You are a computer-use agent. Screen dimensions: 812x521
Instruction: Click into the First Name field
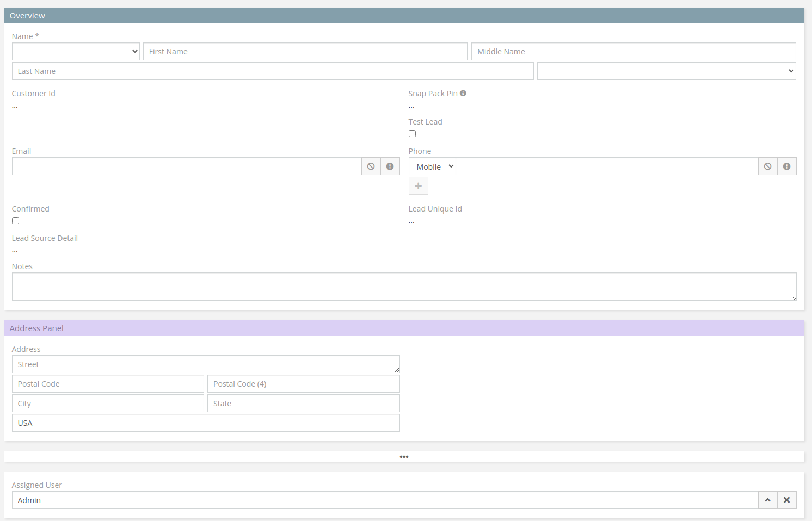pyautogui.click(x=305, y=52)
